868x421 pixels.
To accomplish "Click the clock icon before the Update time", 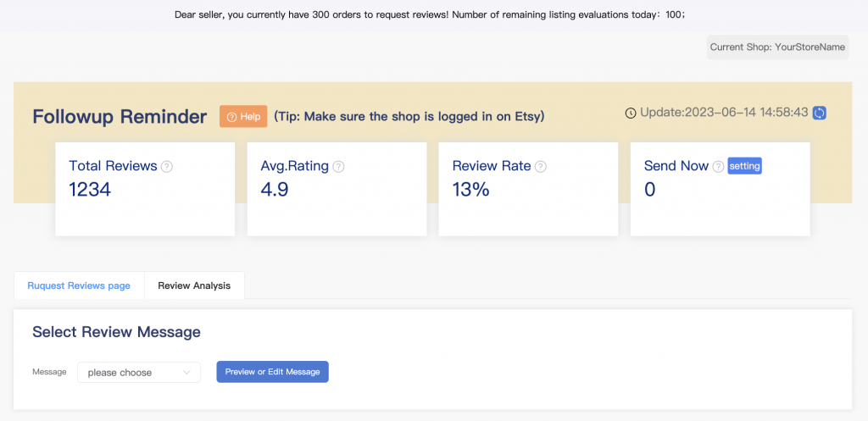I will [x=631, y=114].
